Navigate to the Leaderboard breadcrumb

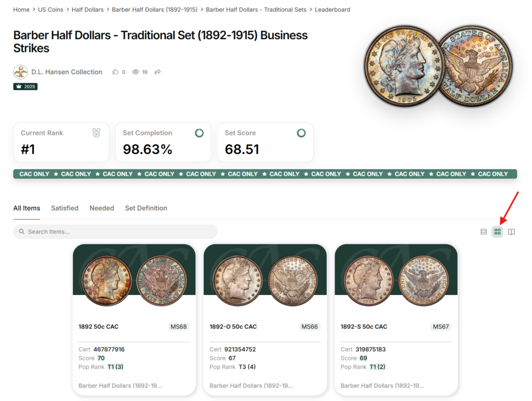(x=332, y=9)
